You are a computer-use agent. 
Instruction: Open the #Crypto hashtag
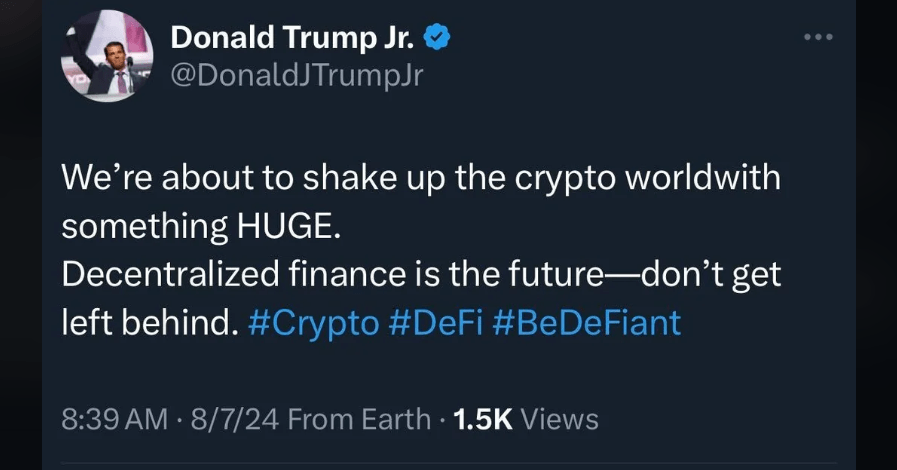tap(313, 323)
